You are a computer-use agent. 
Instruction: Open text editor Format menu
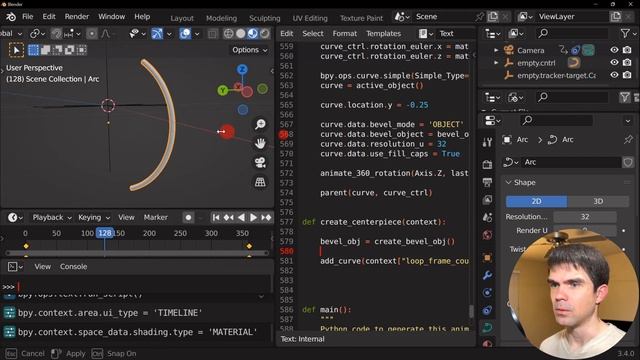click(x=344, y=33)
